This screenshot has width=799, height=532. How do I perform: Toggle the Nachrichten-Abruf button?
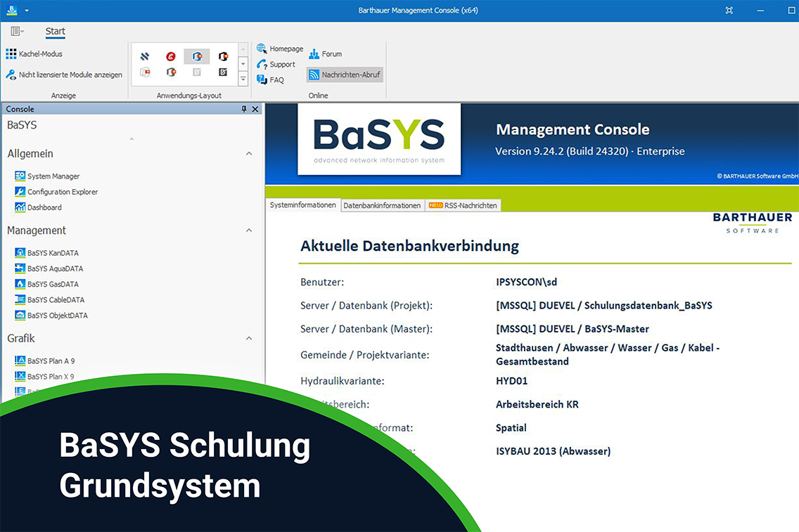(x=345, y=74)
